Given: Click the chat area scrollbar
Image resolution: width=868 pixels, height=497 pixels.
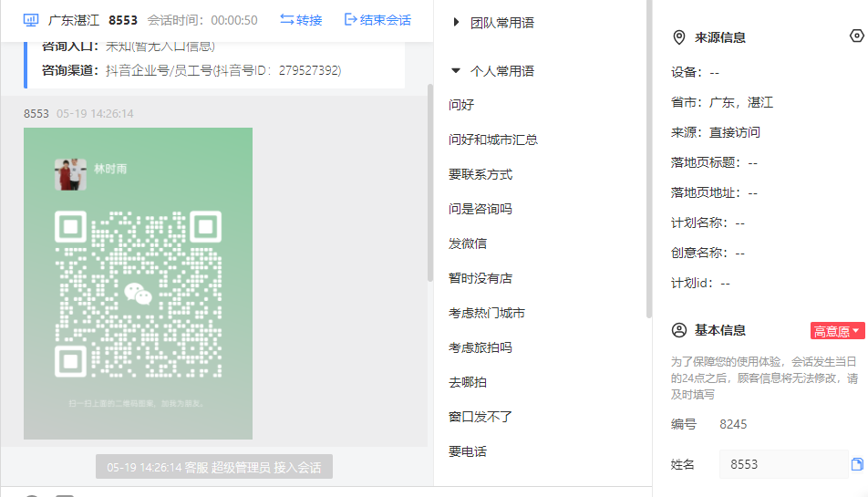Looking at the screenshot, I should [430, 182].
